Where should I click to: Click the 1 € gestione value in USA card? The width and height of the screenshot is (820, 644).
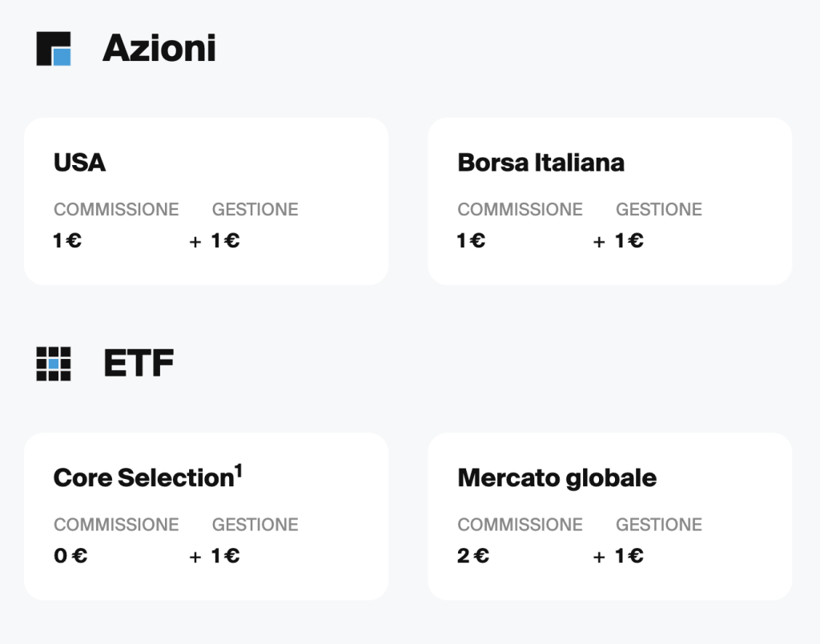225,240
